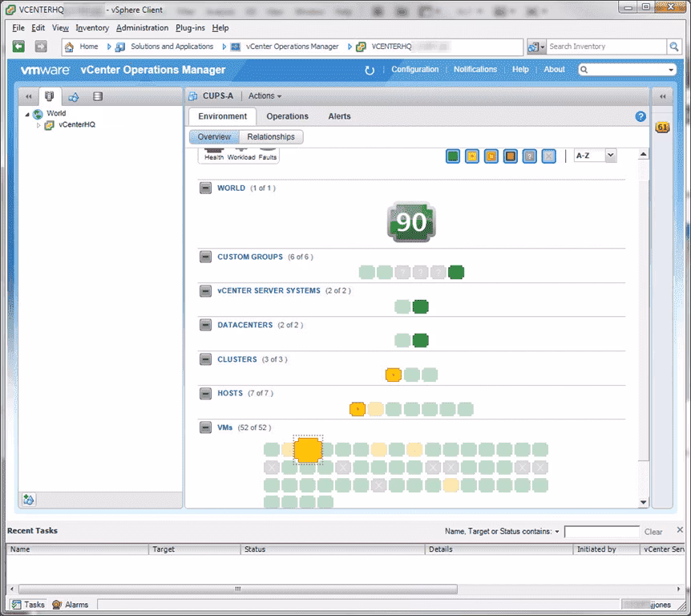Viewport: 691px width, 616px height.
Task: Click the refresh icon in the vCenter Operations header
Action: 368,70
